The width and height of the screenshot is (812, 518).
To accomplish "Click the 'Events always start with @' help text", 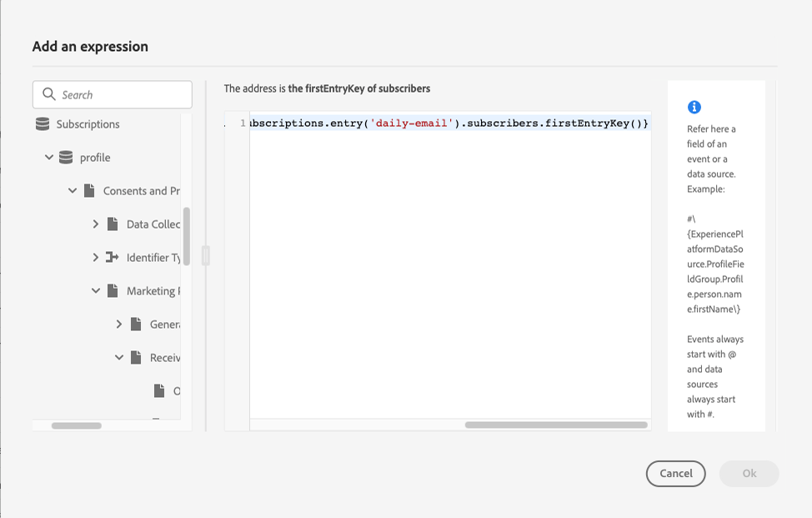I will click(x=715, y=376).
